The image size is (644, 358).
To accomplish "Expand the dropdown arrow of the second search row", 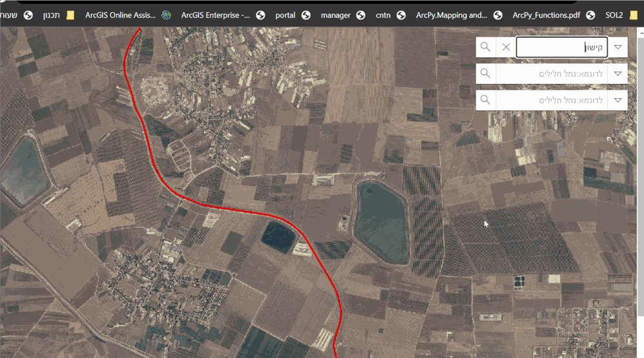I will pyautogui.click(x=618, y=74).
